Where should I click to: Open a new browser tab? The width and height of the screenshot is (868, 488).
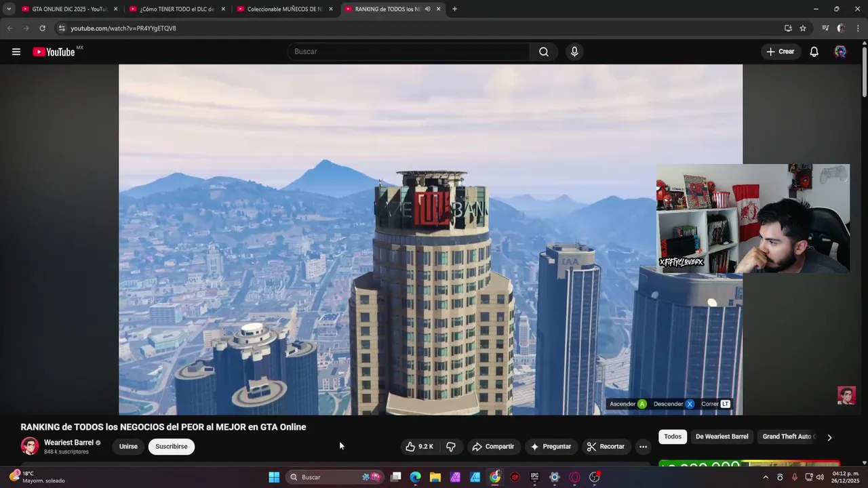coord(454,9)
